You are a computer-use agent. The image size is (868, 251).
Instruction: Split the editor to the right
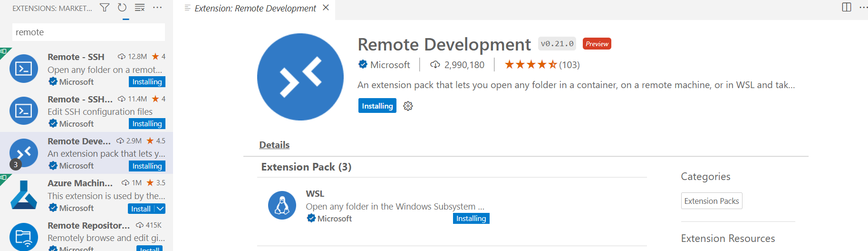point(847,7)
